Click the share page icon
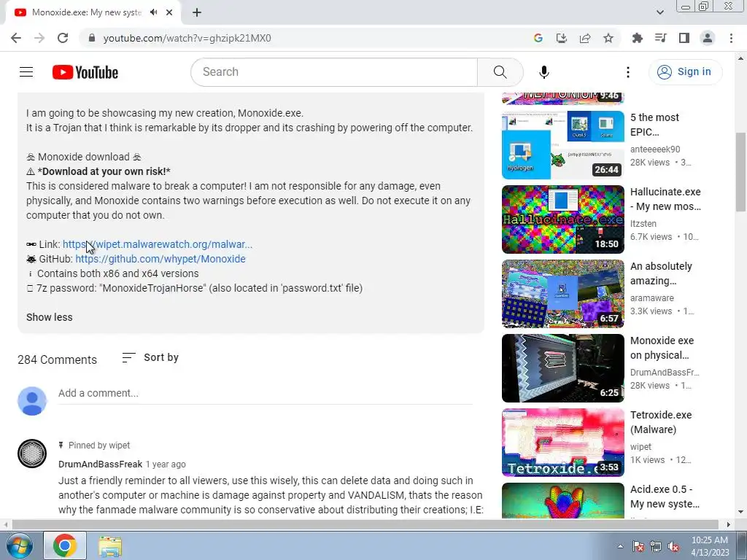Viewport: 747px width, 560px height. click(x=585, y=38)
